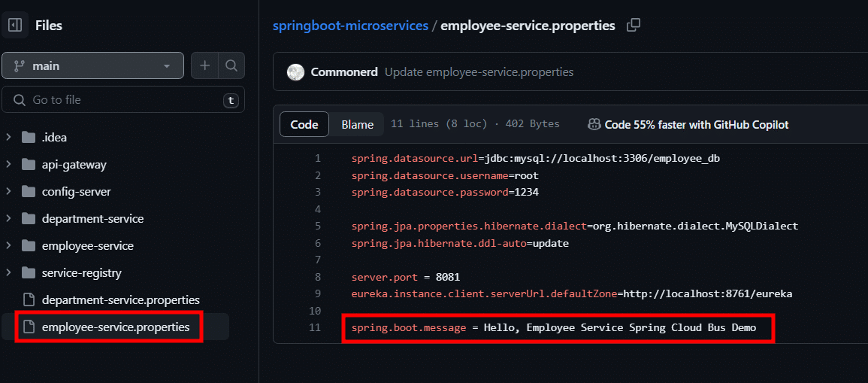Collapse the file tree side panel icon
This screenshot has width=868, height=383.
[x=15, y=25]
